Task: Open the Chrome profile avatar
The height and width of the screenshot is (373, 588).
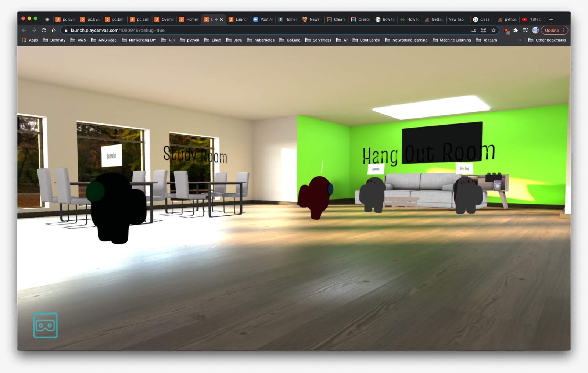Action: click(535, 30)
